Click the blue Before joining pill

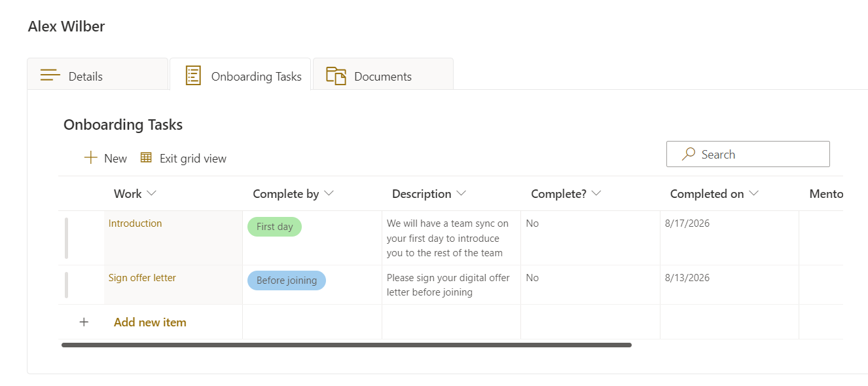click(x=287, y=280)
